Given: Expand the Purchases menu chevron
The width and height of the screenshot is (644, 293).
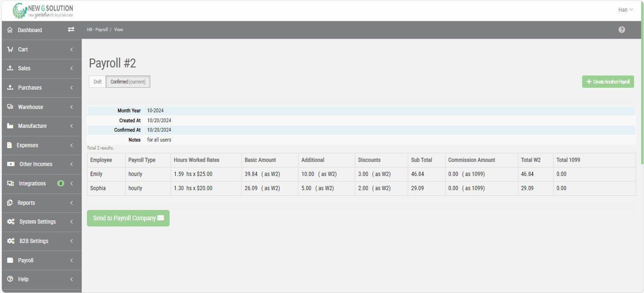Looking at the screenshot, I should (71, 88).
